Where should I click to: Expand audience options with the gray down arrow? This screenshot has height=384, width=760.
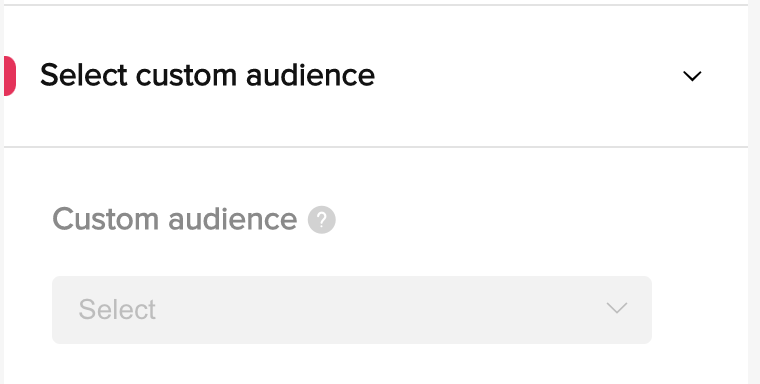tap(617, 308)
